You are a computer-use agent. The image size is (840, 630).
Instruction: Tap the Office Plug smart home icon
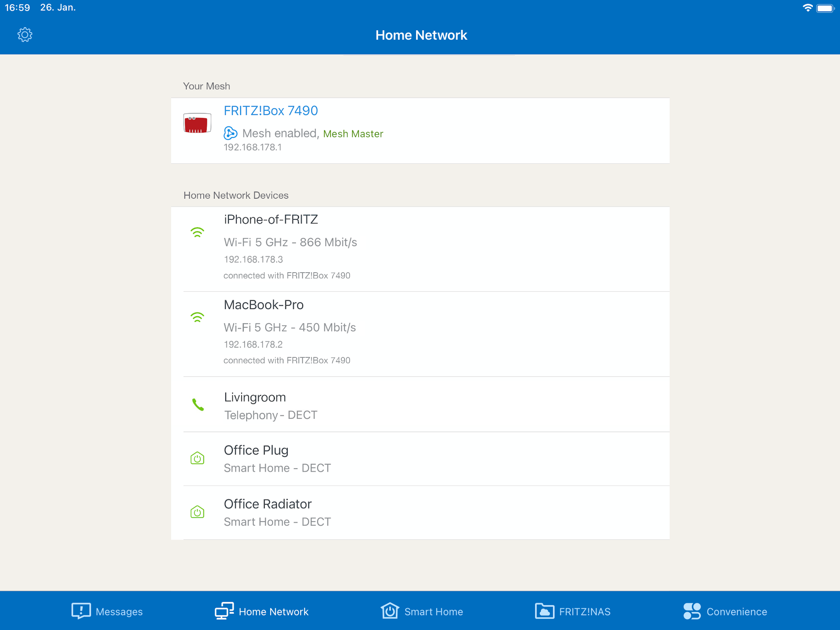coord(197,458)
